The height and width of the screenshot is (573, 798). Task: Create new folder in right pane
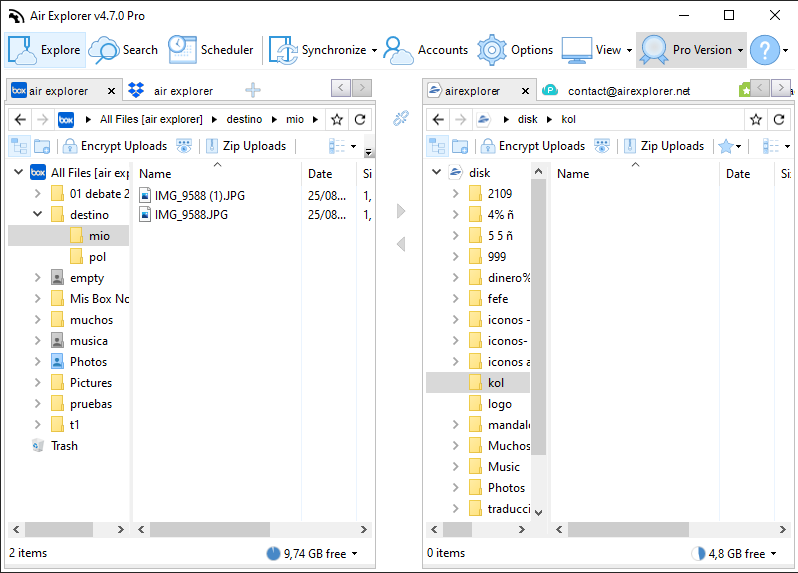[460, 147]
